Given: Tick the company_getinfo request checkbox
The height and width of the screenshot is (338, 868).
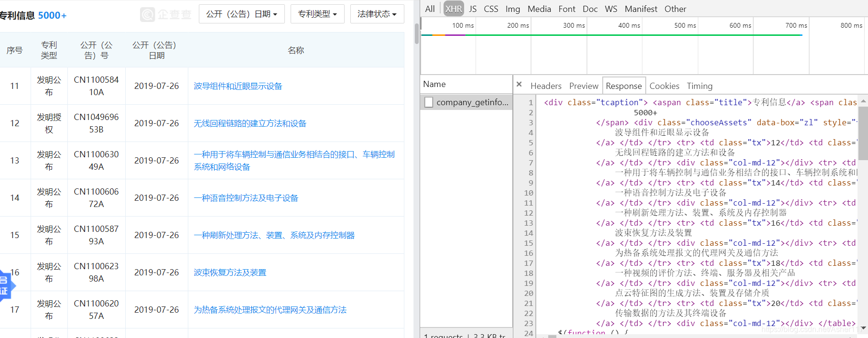Looking at the screenshot, I should point(429,102).
